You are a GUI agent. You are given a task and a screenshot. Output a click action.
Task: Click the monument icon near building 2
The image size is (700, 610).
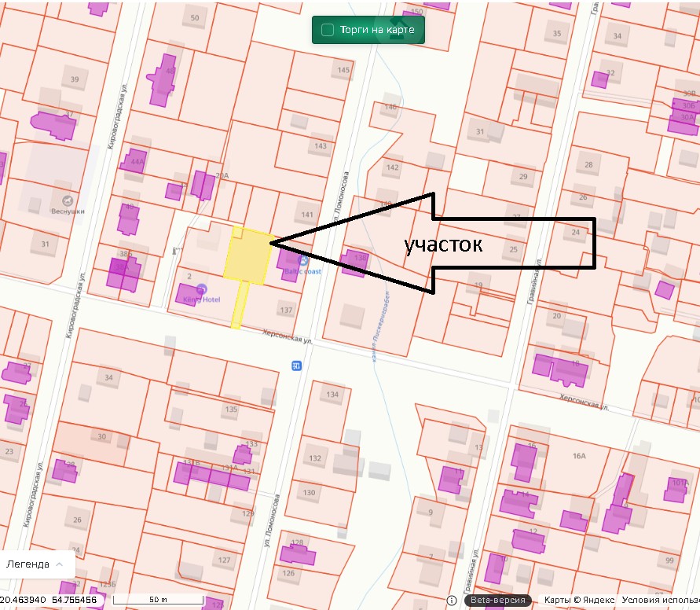pyautogui.click(x=174, y=252)
